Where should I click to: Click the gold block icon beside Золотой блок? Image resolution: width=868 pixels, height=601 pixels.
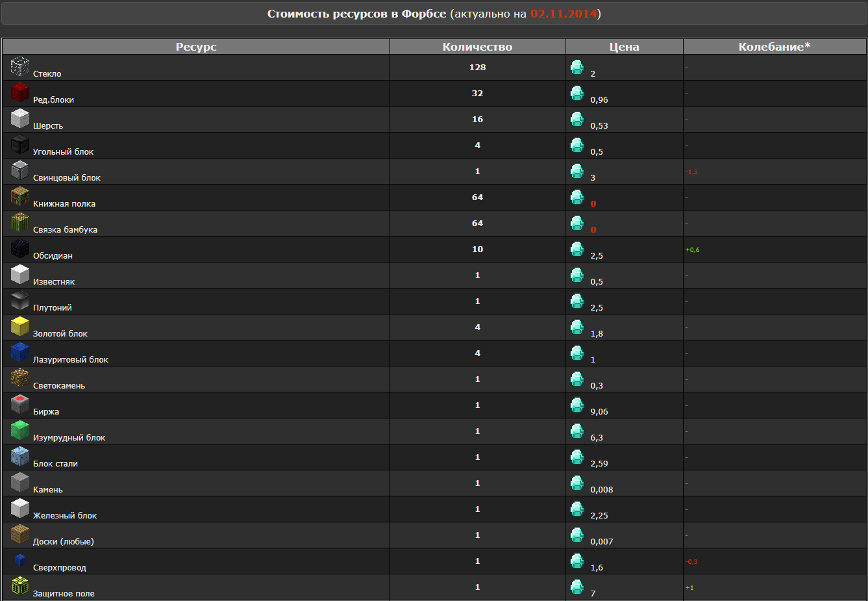20,326
